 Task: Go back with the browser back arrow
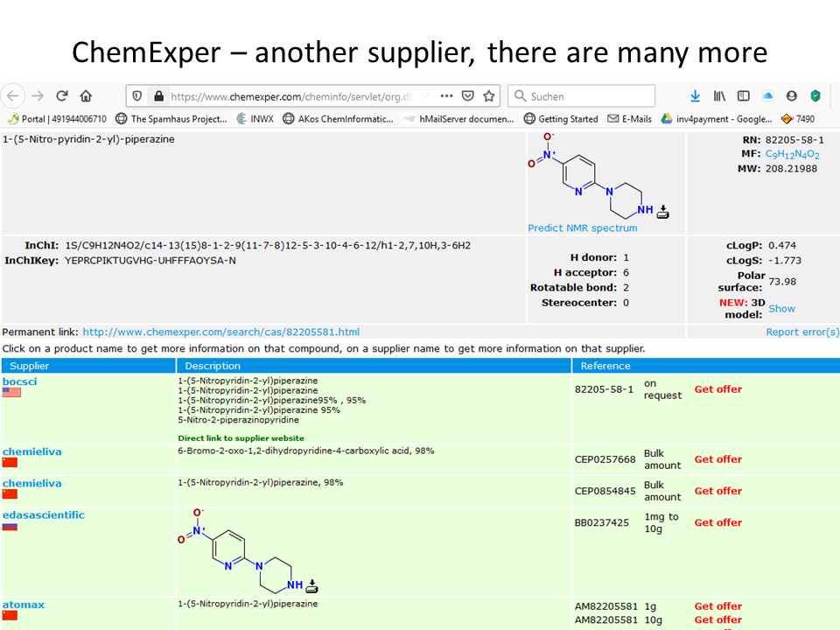(13, 96)
